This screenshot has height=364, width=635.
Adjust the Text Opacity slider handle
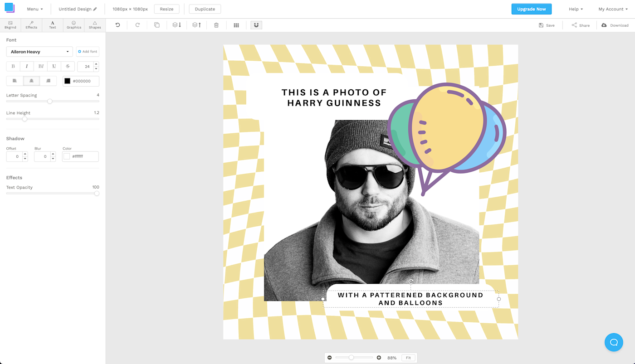[97, 193]
